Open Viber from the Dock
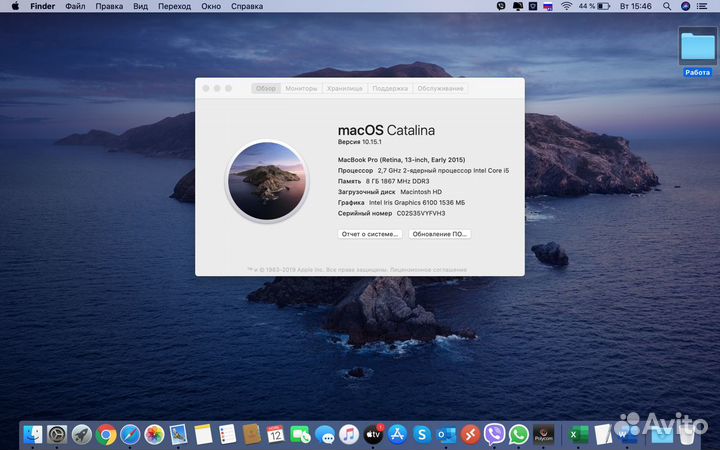 pyautogui.click(x=495, y=434)
